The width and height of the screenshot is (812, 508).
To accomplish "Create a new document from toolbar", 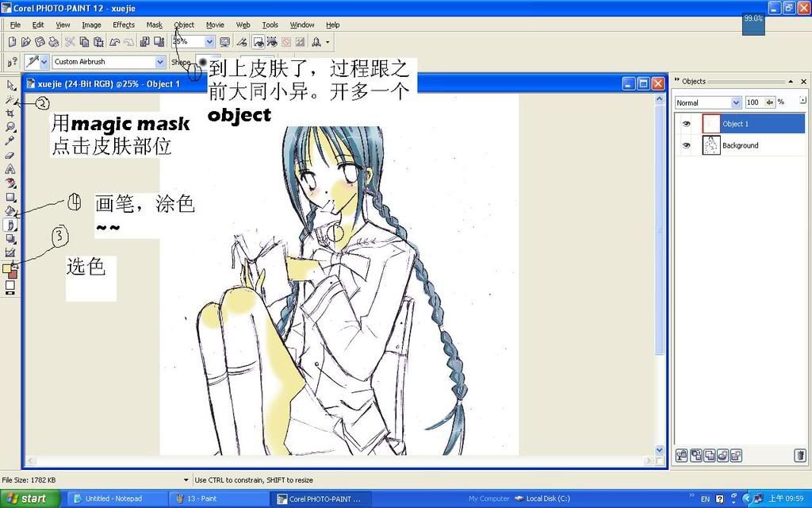I will [x=12, y=41].
